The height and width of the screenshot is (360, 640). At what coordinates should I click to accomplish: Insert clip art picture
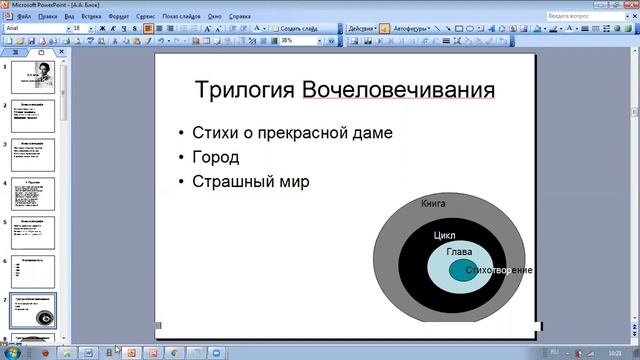[513, 29]
